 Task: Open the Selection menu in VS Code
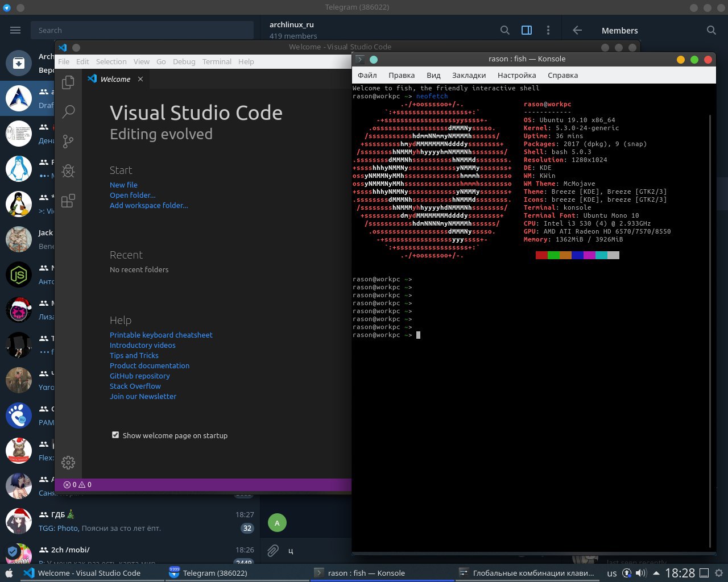(x=111, y=61)
